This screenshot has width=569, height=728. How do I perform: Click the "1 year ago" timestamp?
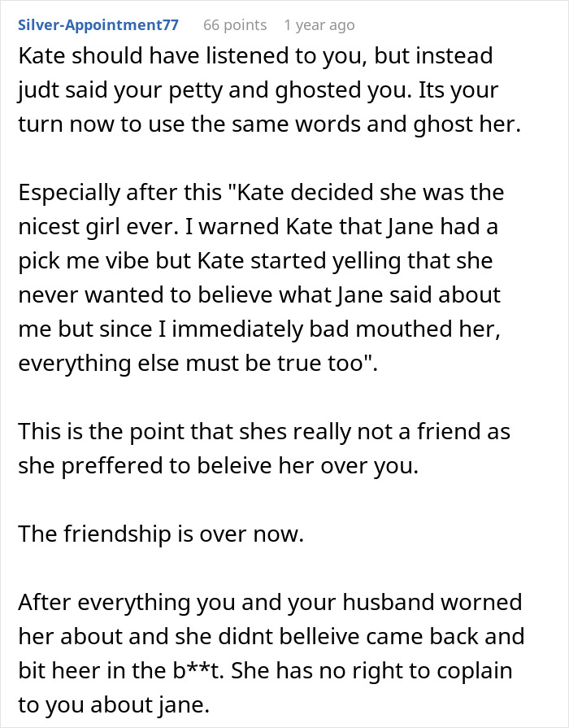[319, 25]
